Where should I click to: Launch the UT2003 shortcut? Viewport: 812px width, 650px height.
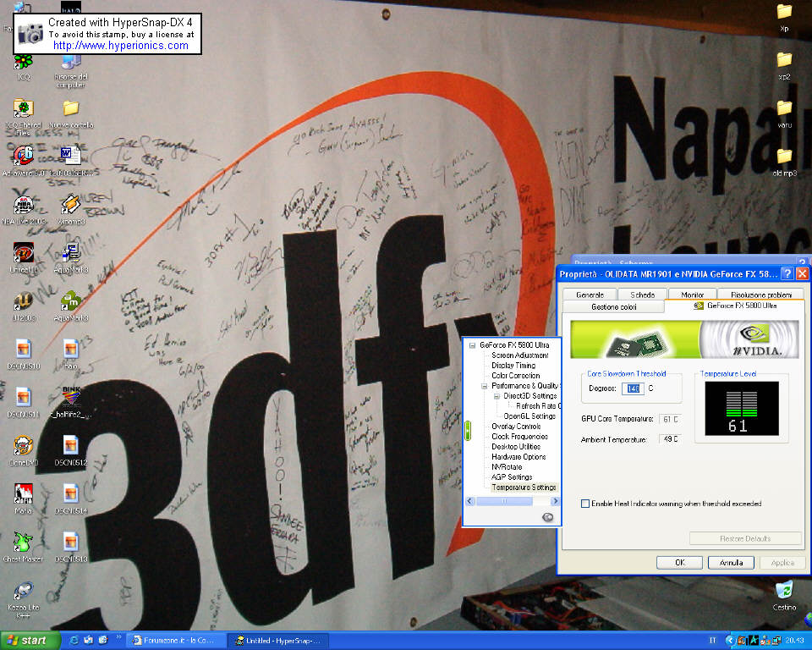pos(24,306)
